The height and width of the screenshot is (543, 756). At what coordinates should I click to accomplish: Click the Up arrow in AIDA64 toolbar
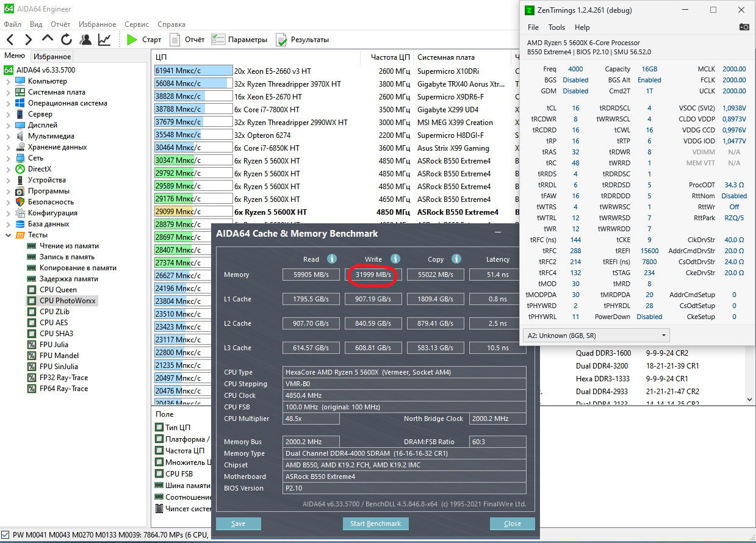(48, 40)
